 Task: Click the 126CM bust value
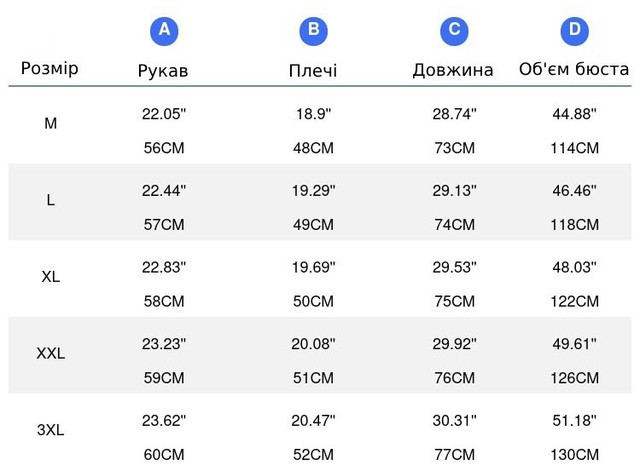(x=575, y=378)
